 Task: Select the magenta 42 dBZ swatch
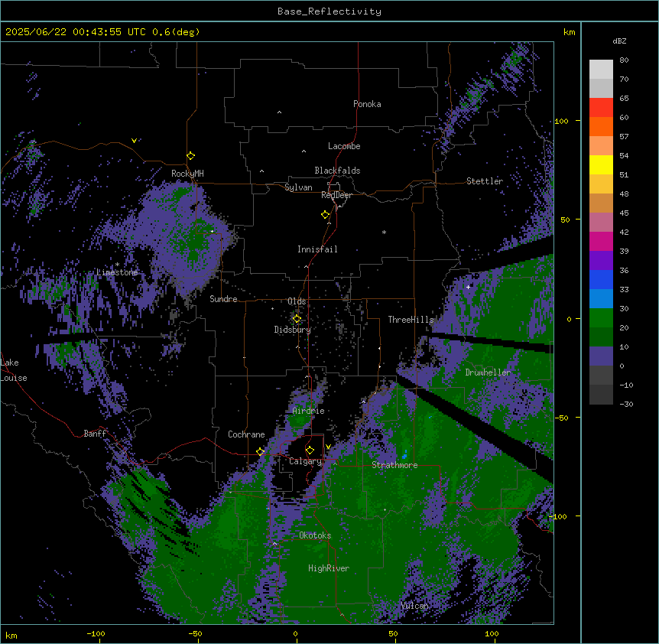(601, 241)
